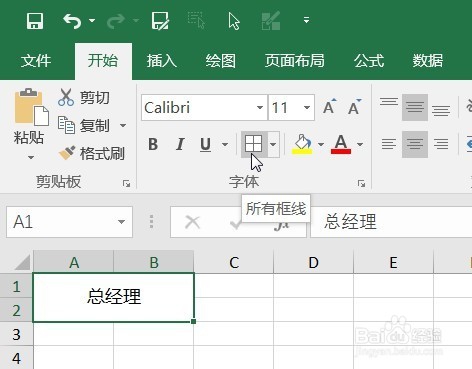
Task: Open the borders dropdown arrow
Action: pos(273,144)
